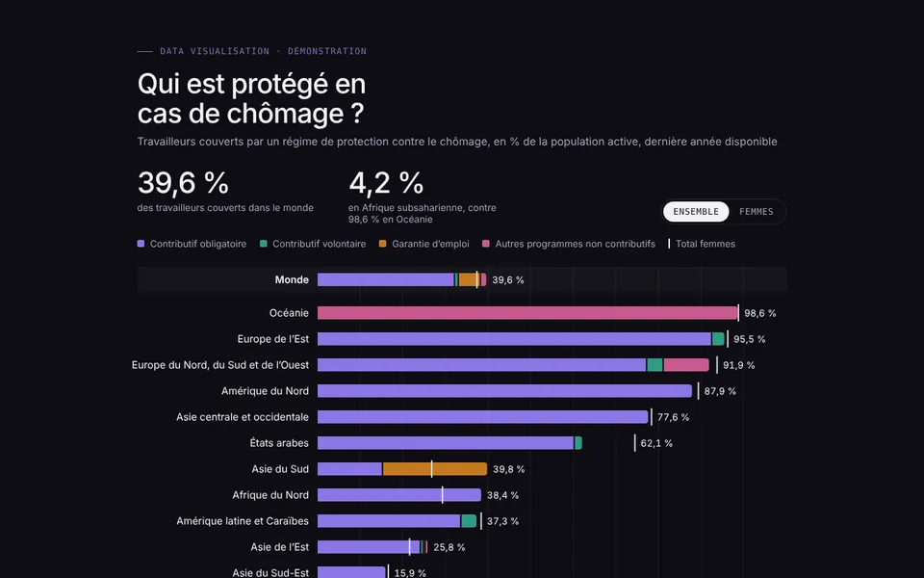Click the green segment of Amérique latine bar

coord(469,521)
